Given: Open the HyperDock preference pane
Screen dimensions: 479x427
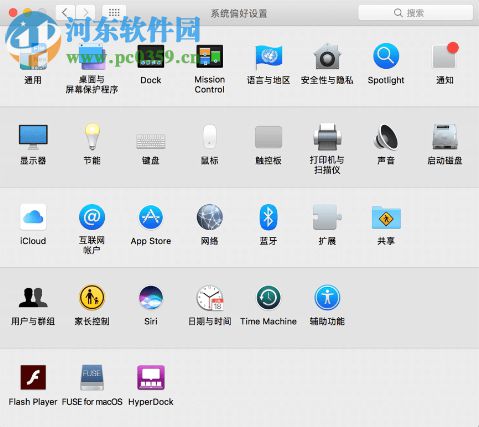Looking at the screenshot, I should (151, 377).
